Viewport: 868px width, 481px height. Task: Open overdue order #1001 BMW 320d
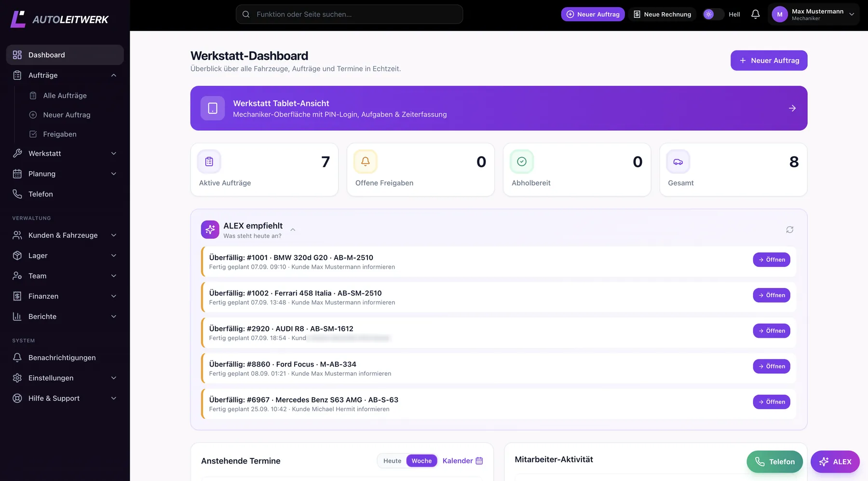click(x=771, y=260)
